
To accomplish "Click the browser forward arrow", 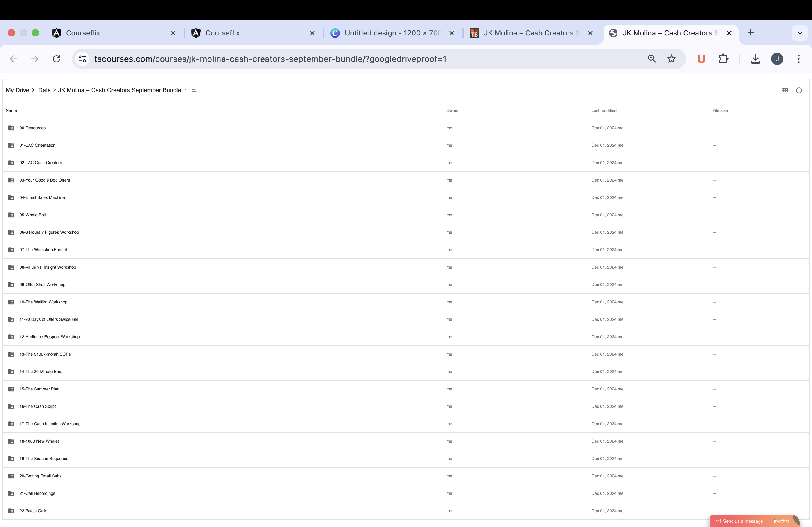I will point(35,59).
